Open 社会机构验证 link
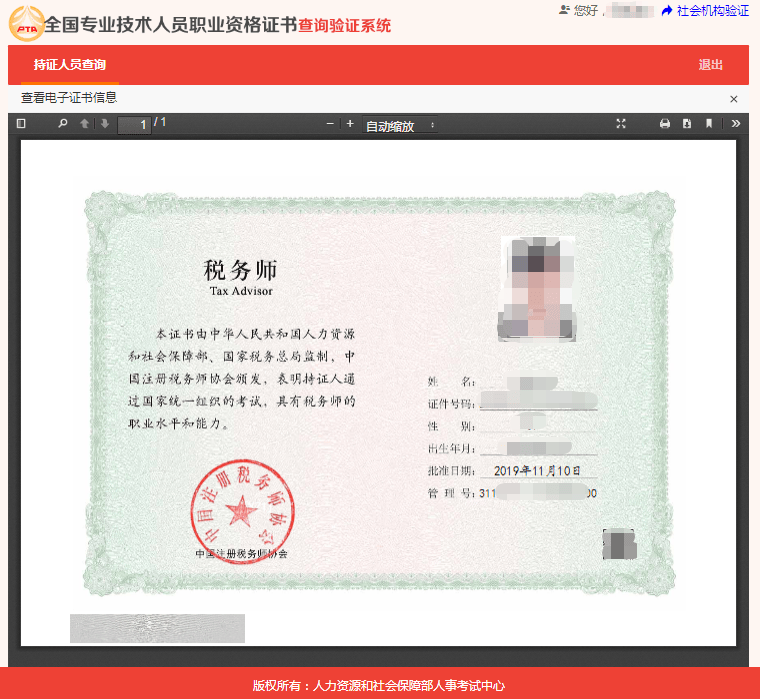 click(712, 11)
